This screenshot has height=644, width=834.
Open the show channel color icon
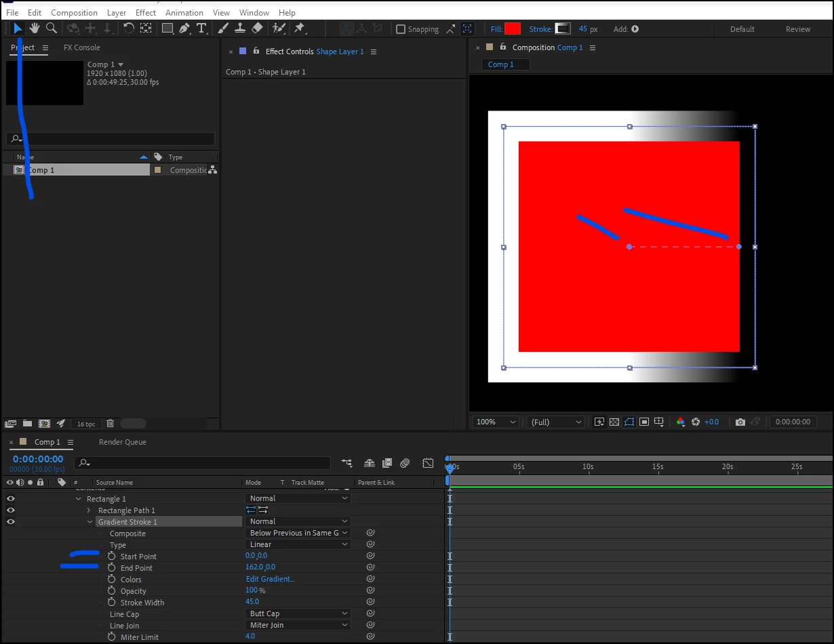coord(681,422)
